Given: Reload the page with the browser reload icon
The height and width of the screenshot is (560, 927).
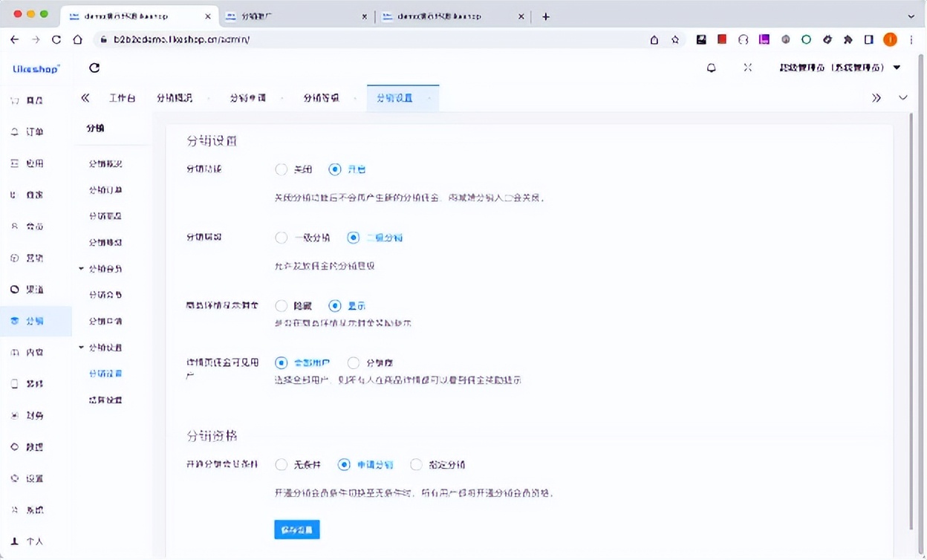Looking at the screenshot, I should click(56, 39).
